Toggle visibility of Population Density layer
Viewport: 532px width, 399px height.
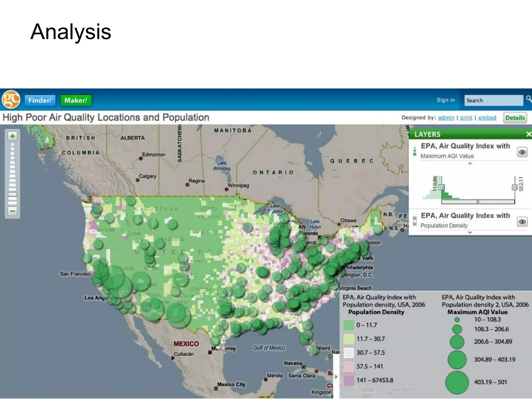point(522,222)
